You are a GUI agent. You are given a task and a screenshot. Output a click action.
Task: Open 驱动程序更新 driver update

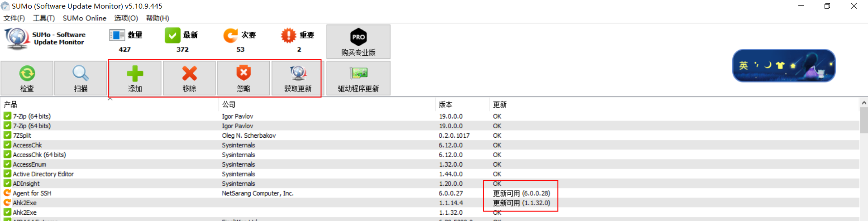(358, 78)
